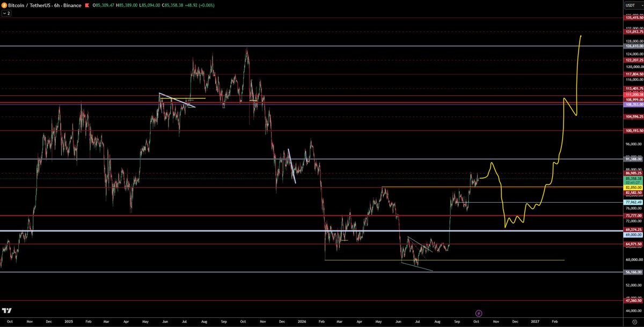Click the light blue 77,962.49 price label
Viewport: 644px width, 327px height.
pos(634,202)
